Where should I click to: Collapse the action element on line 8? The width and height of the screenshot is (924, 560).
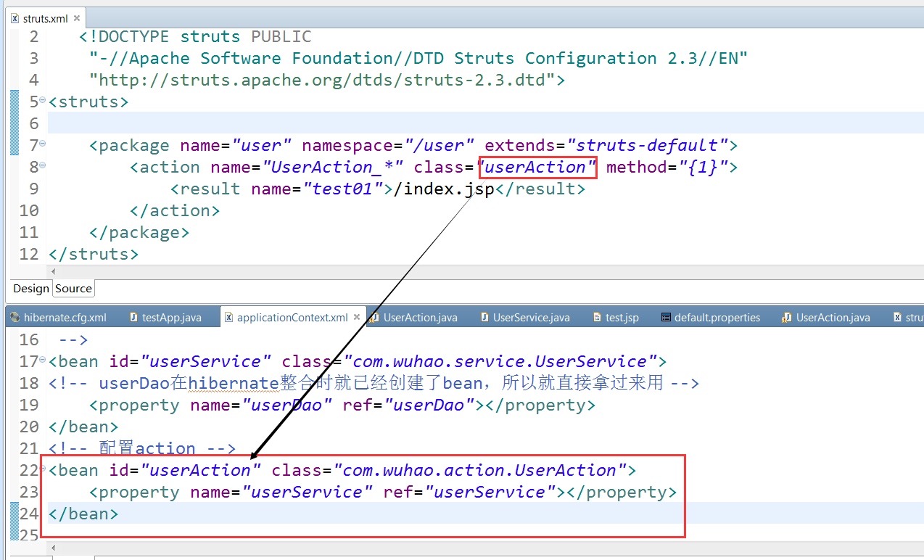point(42,165)
